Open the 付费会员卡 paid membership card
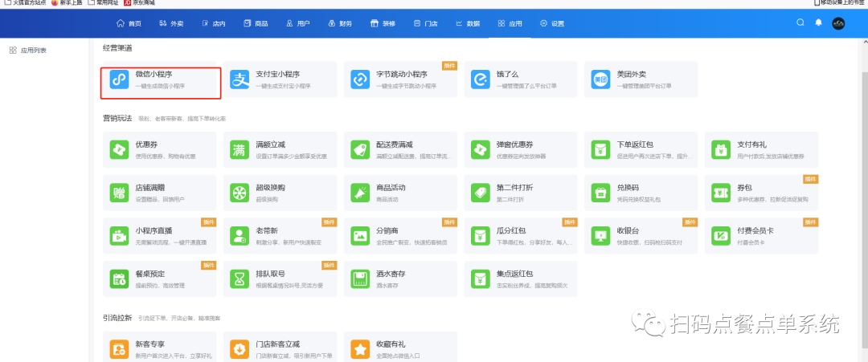The image size is (868, 362). click(760, 235)
